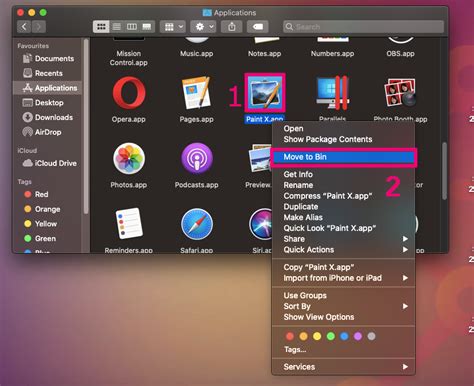Click the Finder window vertical scrollbar

coord(444,171)
